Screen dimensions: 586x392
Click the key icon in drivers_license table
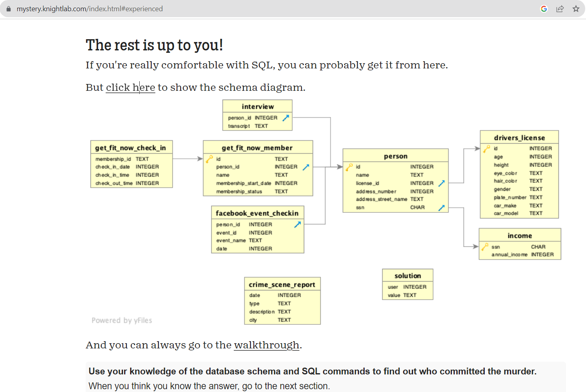pos(486,149)
